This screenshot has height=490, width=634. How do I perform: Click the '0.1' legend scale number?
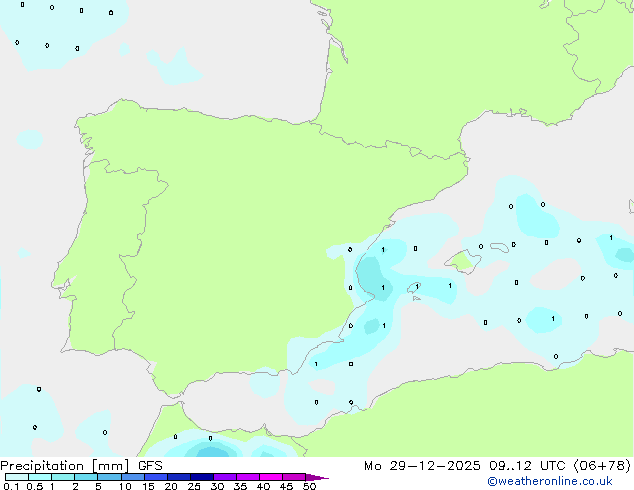click(11, 486)
